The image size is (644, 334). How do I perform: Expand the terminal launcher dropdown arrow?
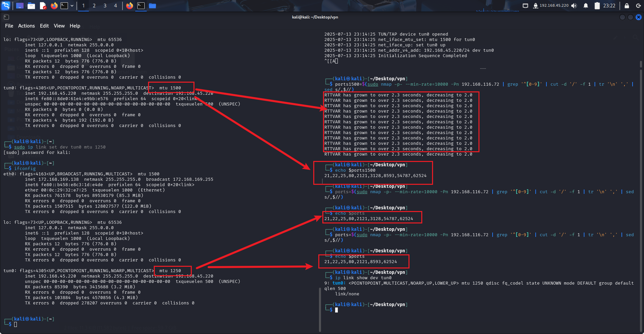click(x=72, y=6)
